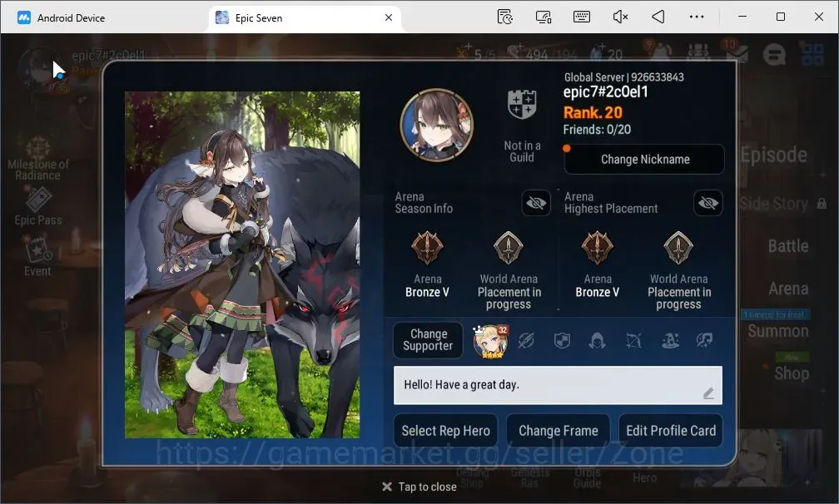This screenshot has width=839, height=504.
Task: Open the emulator three-dots more menu
Action: [697, 17]
